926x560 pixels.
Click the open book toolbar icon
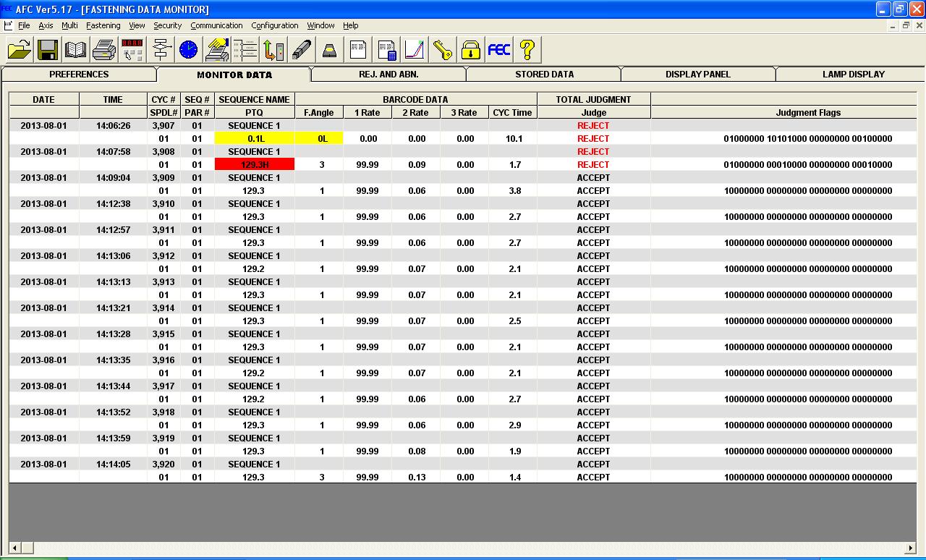point(76,50)
